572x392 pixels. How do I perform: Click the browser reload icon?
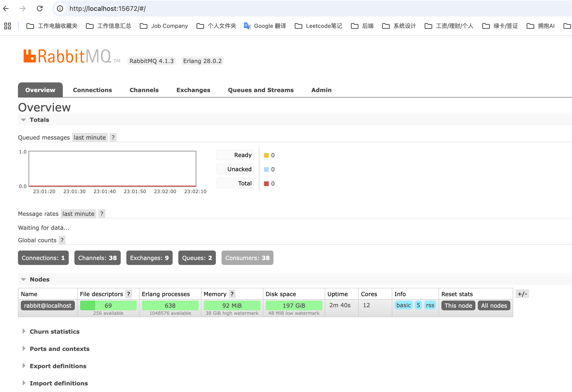40,9
